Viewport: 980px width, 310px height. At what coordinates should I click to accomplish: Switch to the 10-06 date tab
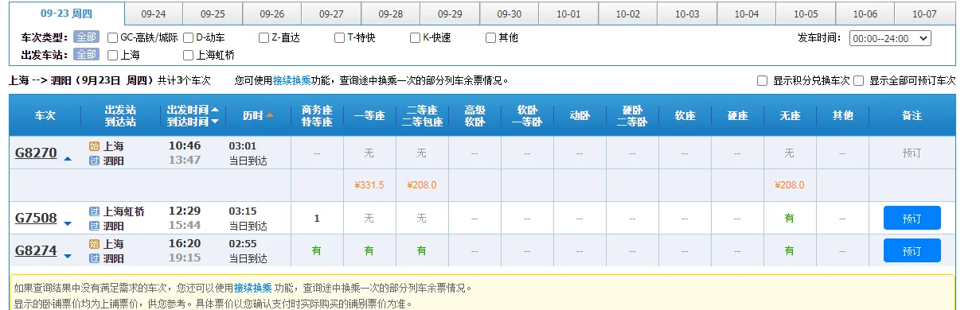pyautogui.click(x=865, y=14)
